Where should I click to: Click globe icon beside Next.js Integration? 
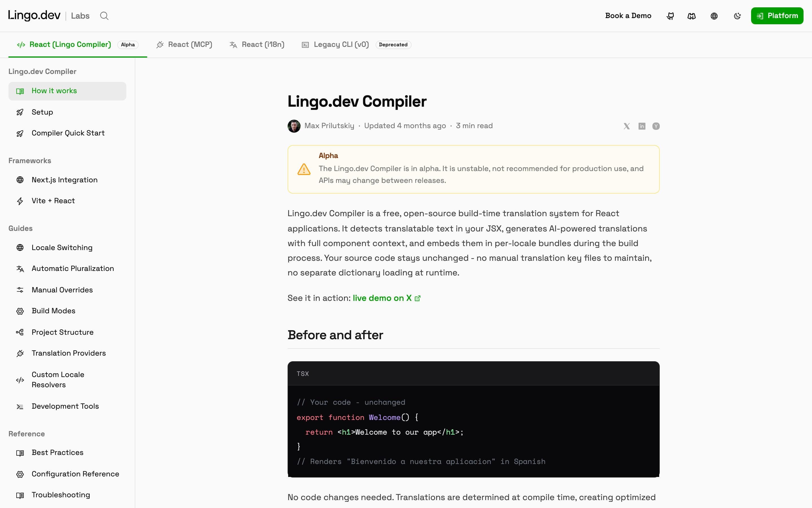pyautogui.click(x=20, y=180)
